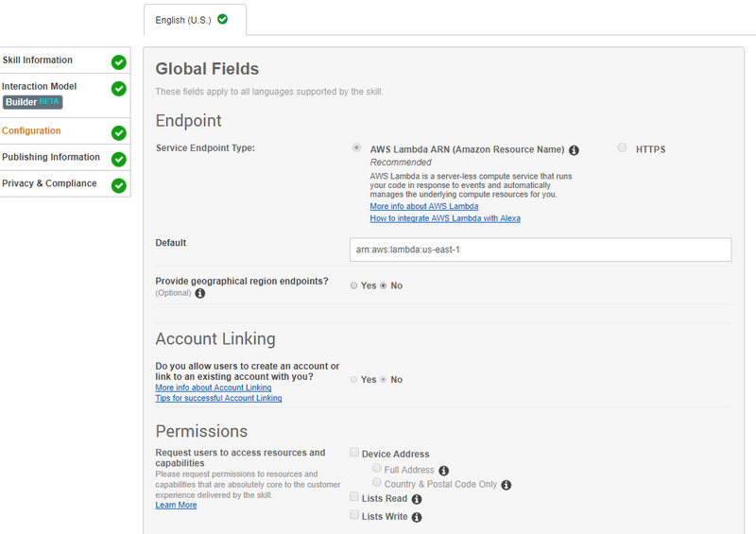The image size is (756, 534).
Task: Select the AWS Lambda ARN radio button
Action: click(356, 147)
